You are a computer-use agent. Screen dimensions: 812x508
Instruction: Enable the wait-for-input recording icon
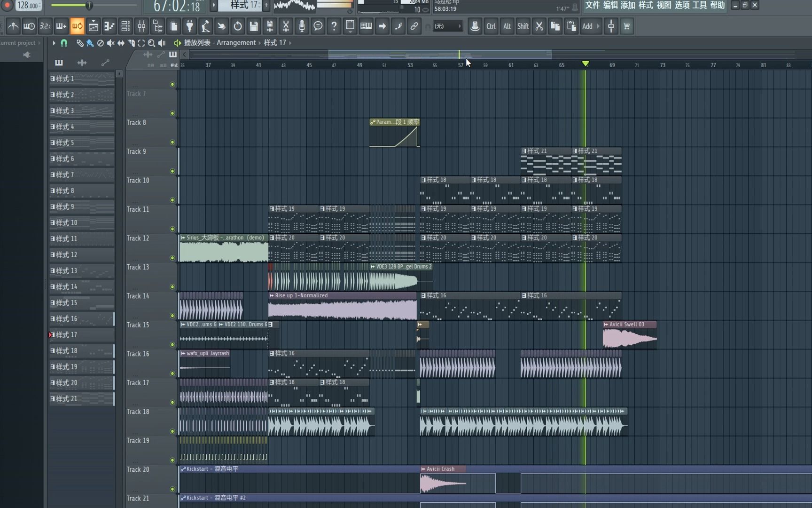click(x=29, y=26)
